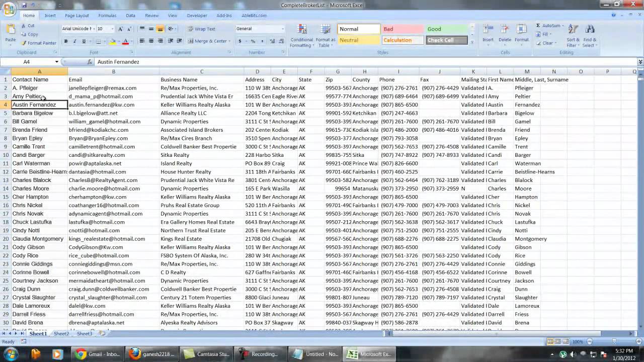
Task: Click Increase Indent icon
Action: pos(179,41)
